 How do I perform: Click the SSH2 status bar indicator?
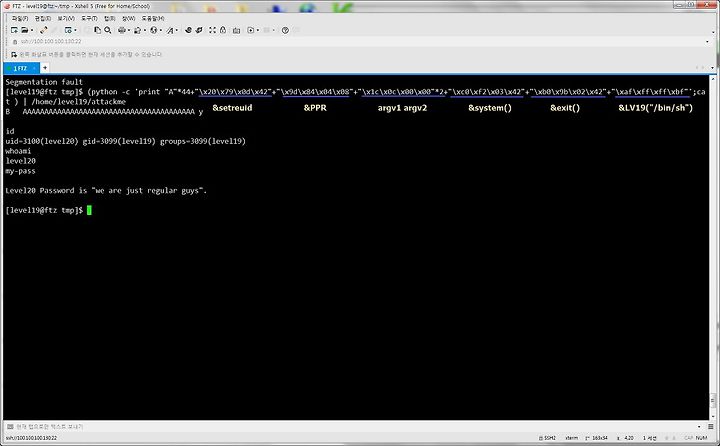(x=547, y=438)
